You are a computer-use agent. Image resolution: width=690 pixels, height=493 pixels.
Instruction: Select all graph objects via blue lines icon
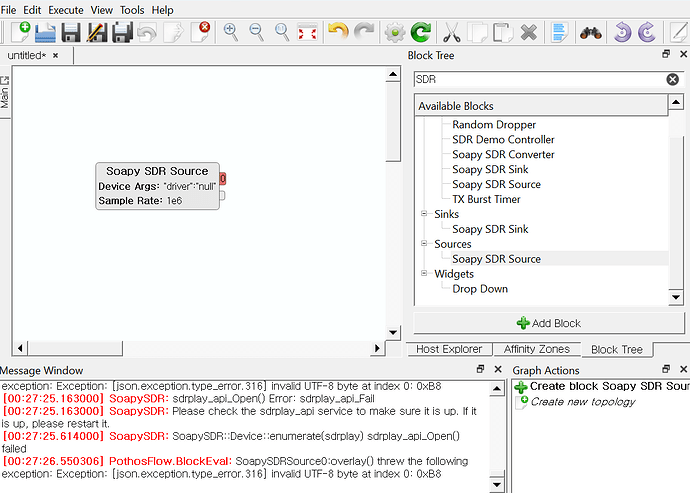[x=559, y=32]
